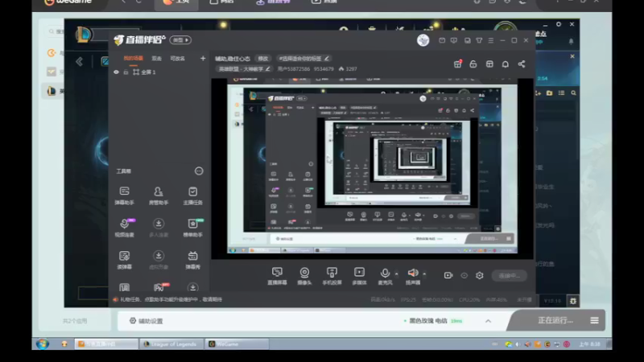
Task: Open the layout icon in stream header
Action: click(489, 64)
